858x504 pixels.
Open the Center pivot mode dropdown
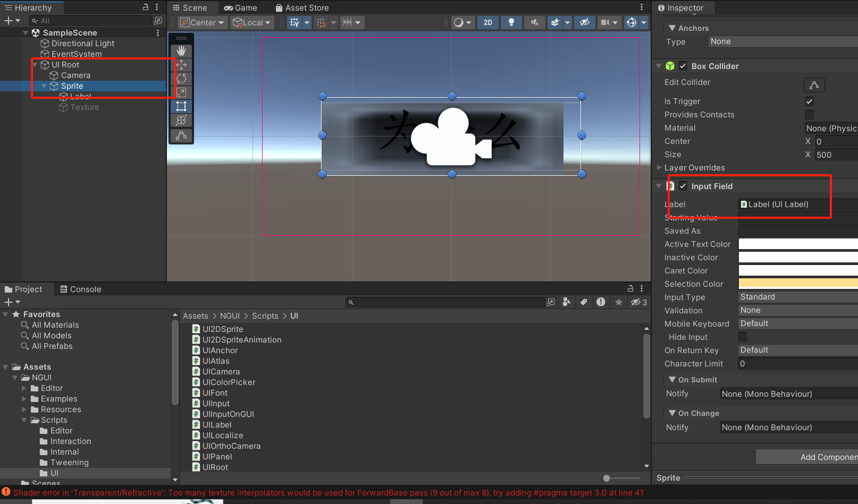tap(203, 22)
